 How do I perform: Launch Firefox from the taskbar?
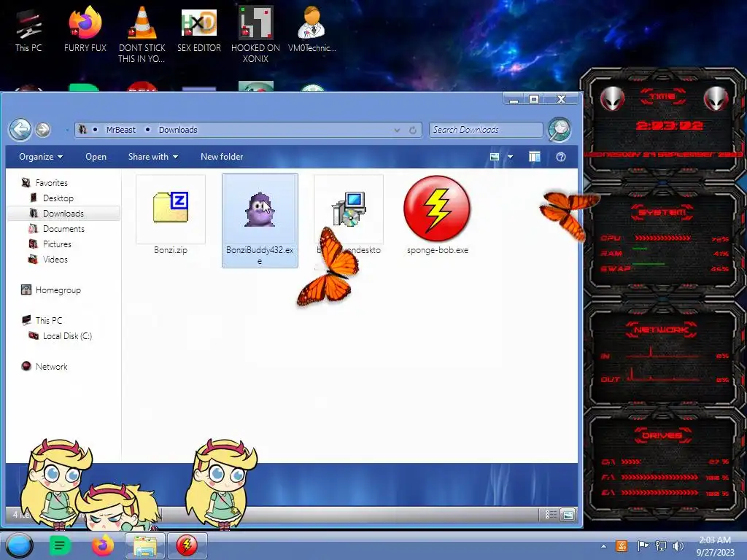102,545
